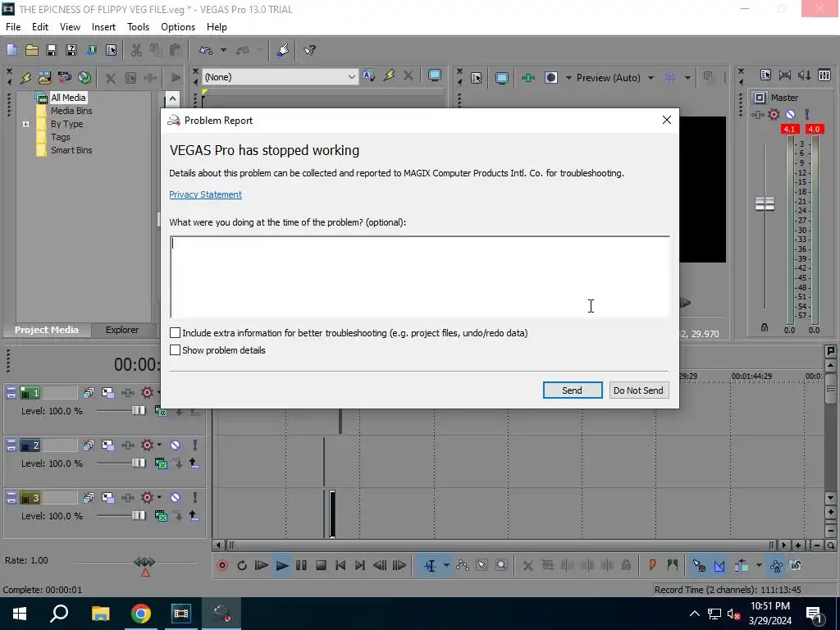Toggle Enable Snapping in the timeline toolbar
The width and height of the screenshot is (840, 630).
pyautogui.click(x=699, y=566)
